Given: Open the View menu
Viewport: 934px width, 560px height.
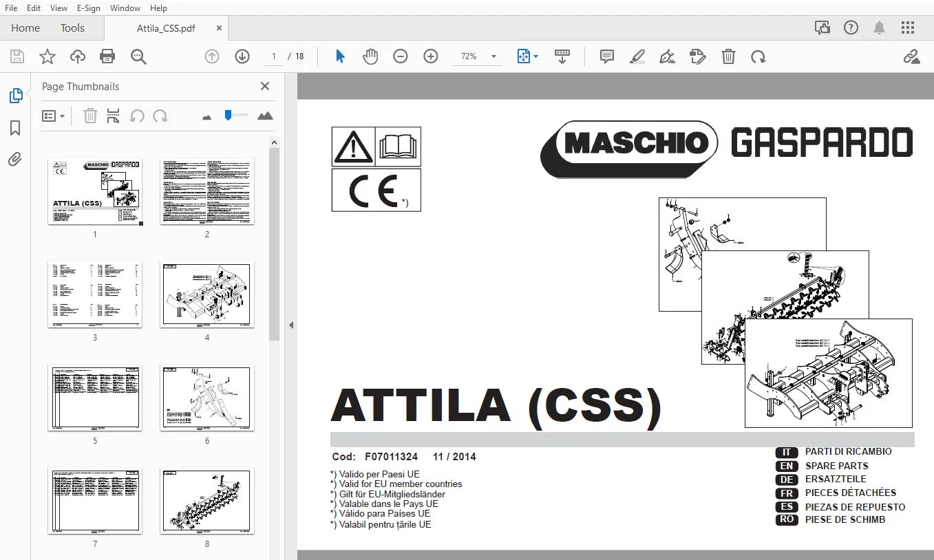Looking at the screenshot, I should coord(59,8).
